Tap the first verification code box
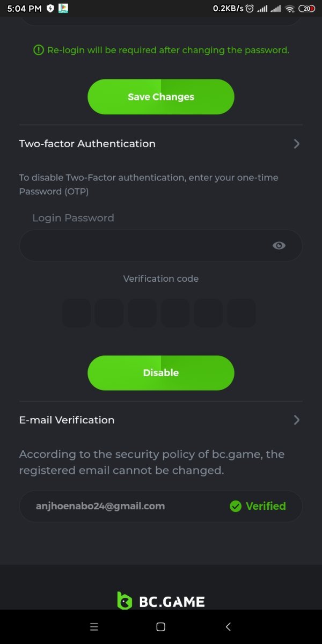The height and width of the screenshot is (644, 322). pyautogui.click(x=77, y=313)
